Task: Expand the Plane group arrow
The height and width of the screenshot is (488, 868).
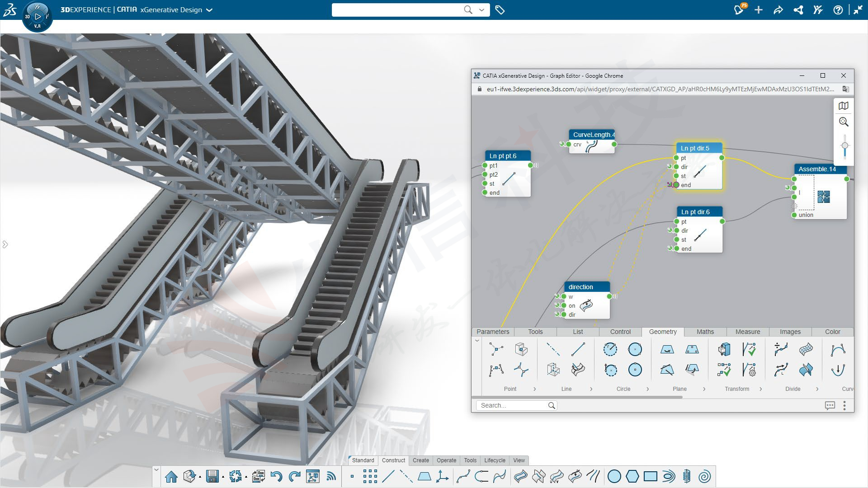Action: (704, 389)
